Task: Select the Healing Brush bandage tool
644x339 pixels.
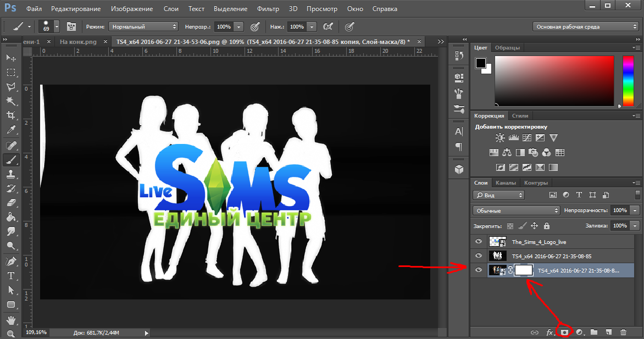Action: pyautogui.click(x=11, y=146)
